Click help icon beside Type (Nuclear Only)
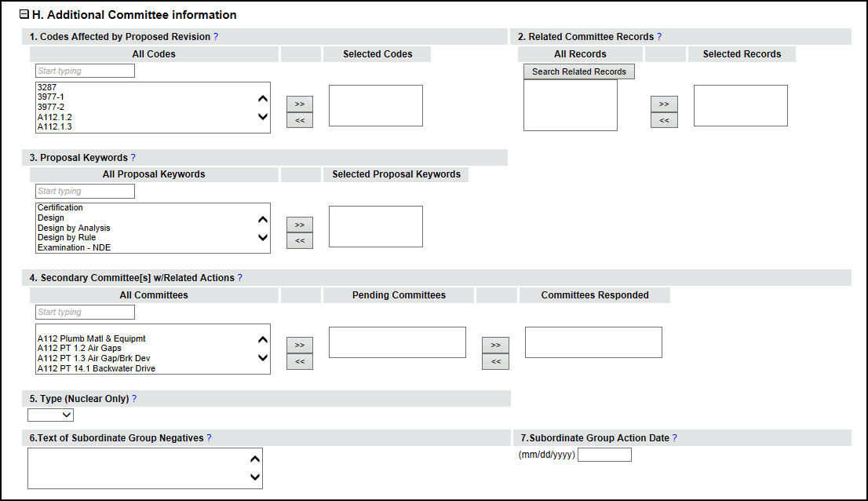This screenshot has height=501, width=868. point(134,399)
